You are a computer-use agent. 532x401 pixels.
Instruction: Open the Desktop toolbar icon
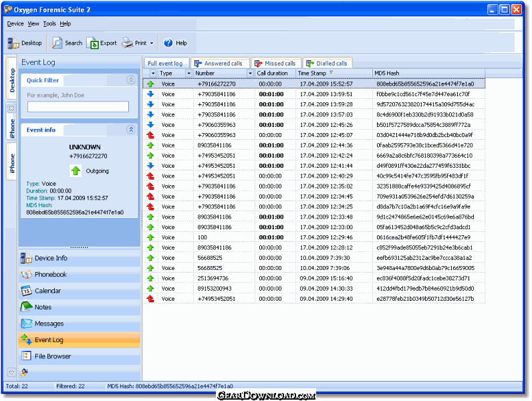point(13,43)
